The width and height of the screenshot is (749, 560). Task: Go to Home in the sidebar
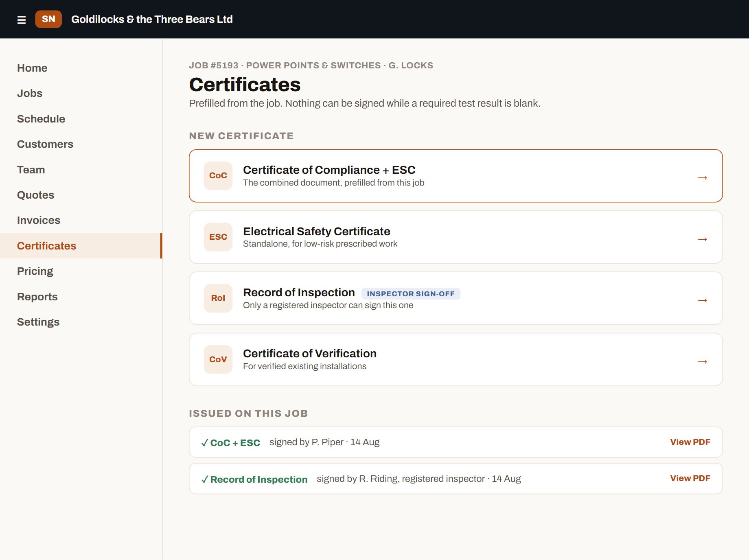pos(81,68)
